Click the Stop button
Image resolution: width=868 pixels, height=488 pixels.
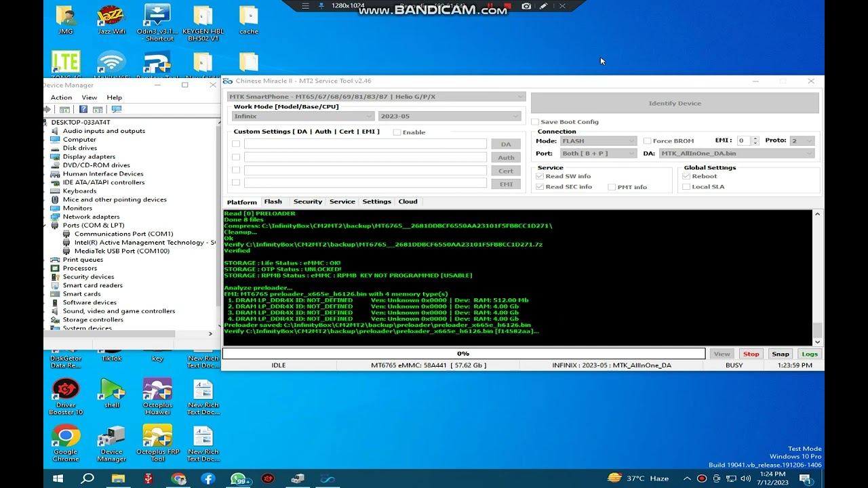coord(751,354)
